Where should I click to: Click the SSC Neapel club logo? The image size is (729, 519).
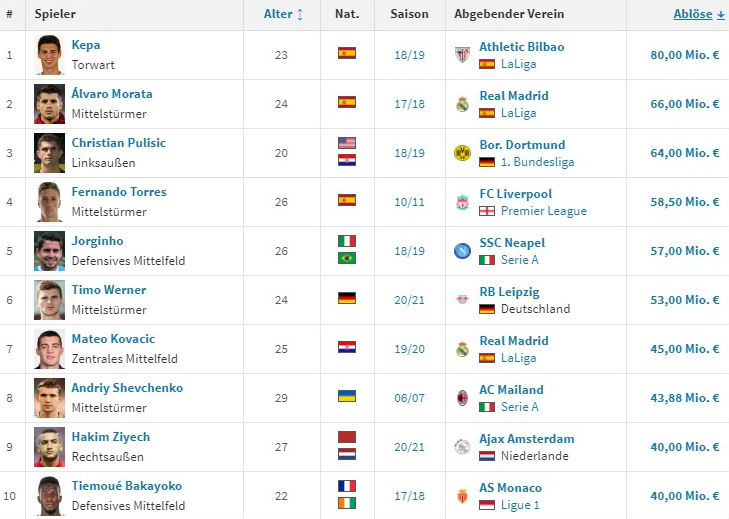[461, 251]
